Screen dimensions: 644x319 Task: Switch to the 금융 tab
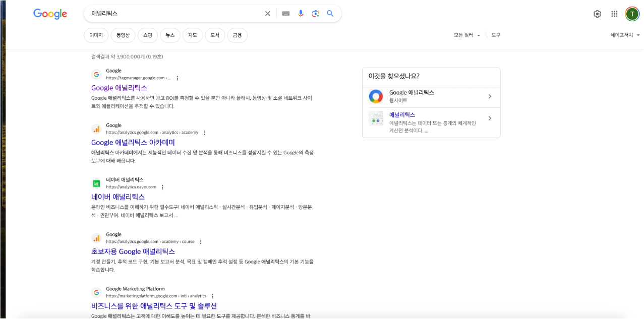click(238, 35)
